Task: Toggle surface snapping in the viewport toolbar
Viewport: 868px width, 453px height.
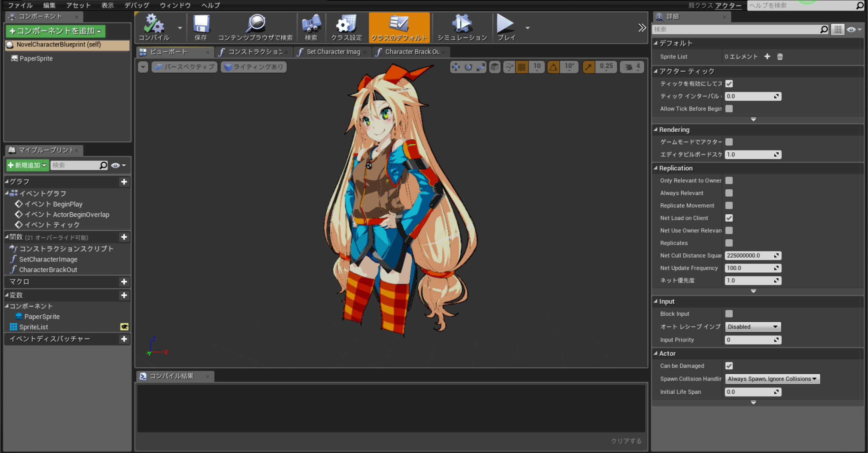Action: 509,67
